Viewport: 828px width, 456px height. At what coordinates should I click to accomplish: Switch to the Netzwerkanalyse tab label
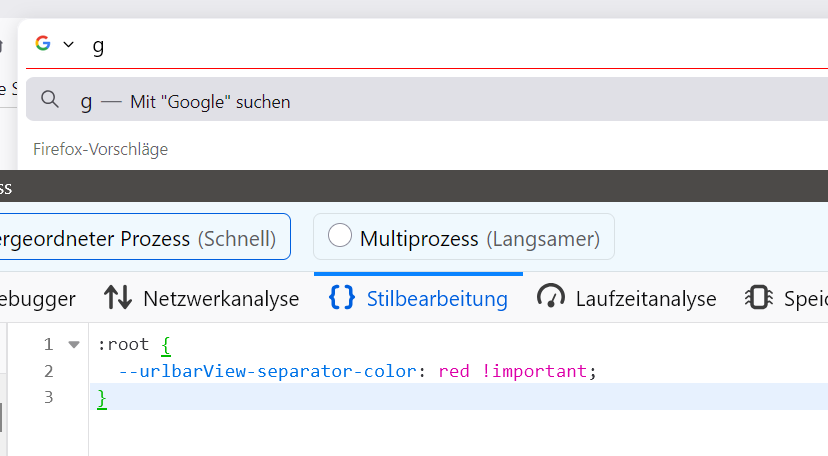(x=221, y=298)
